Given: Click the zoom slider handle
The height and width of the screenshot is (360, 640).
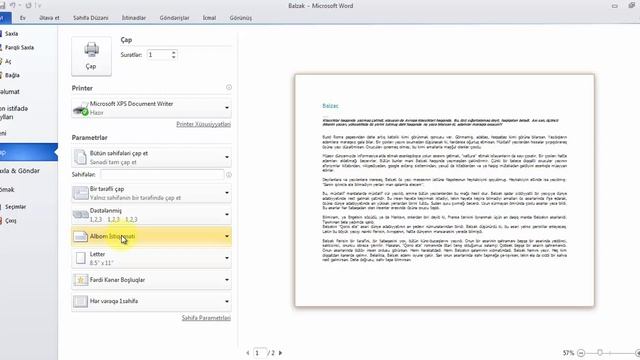Looking at the screenshot, I should pos(600,353).
